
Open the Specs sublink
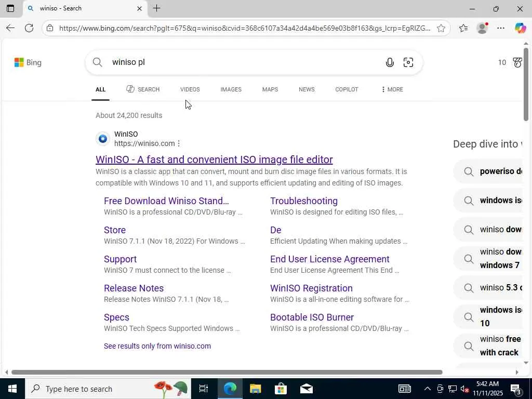coord(116,317)
